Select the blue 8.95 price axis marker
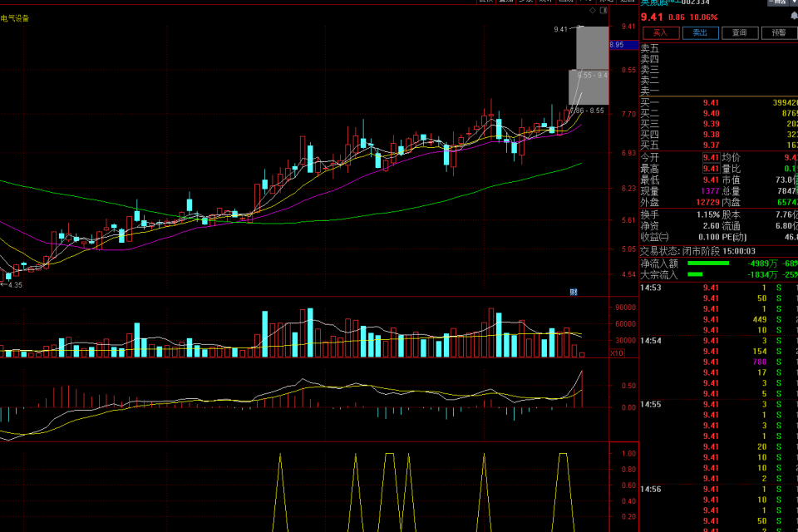 click(624, 45)
